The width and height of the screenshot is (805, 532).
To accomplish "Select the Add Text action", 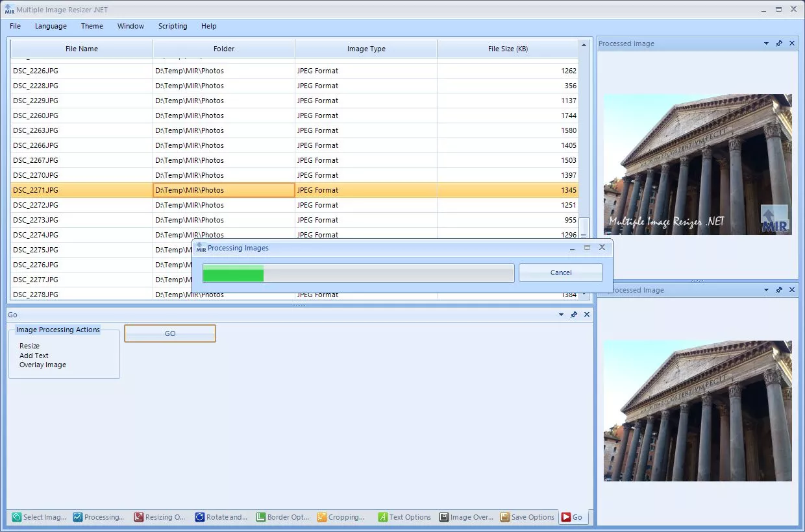I will [x=34, y=355].
